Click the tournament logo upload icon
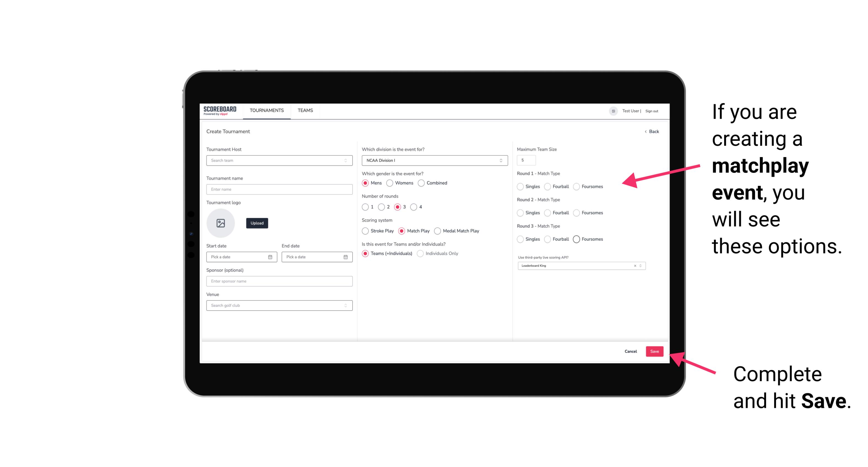This screenshot has height=467, width=868. 221,223
